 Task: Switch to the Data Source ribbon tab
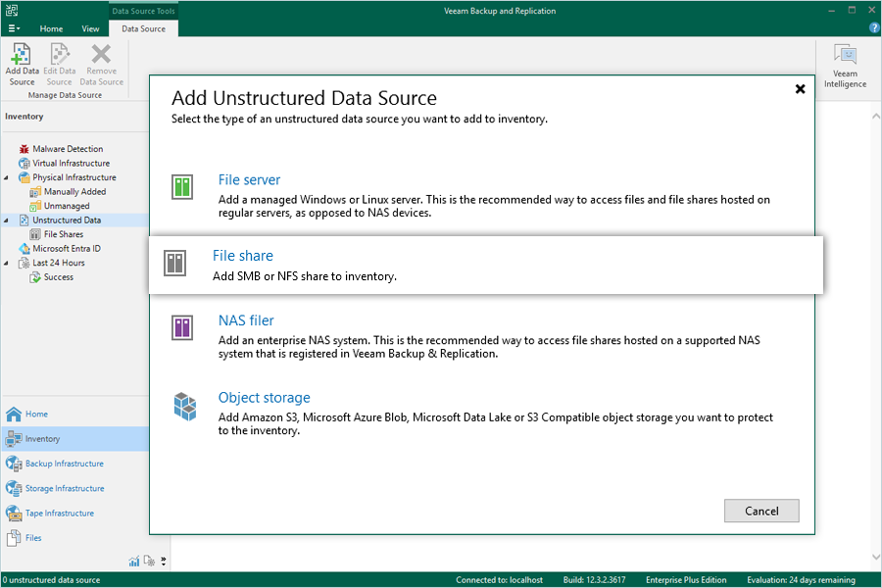[143, 28]
